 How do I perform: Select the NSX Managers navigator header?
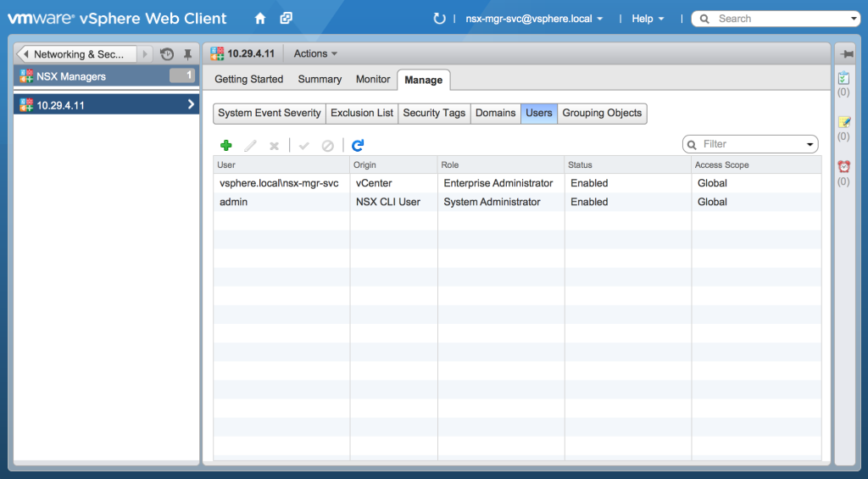click(106, 76)
